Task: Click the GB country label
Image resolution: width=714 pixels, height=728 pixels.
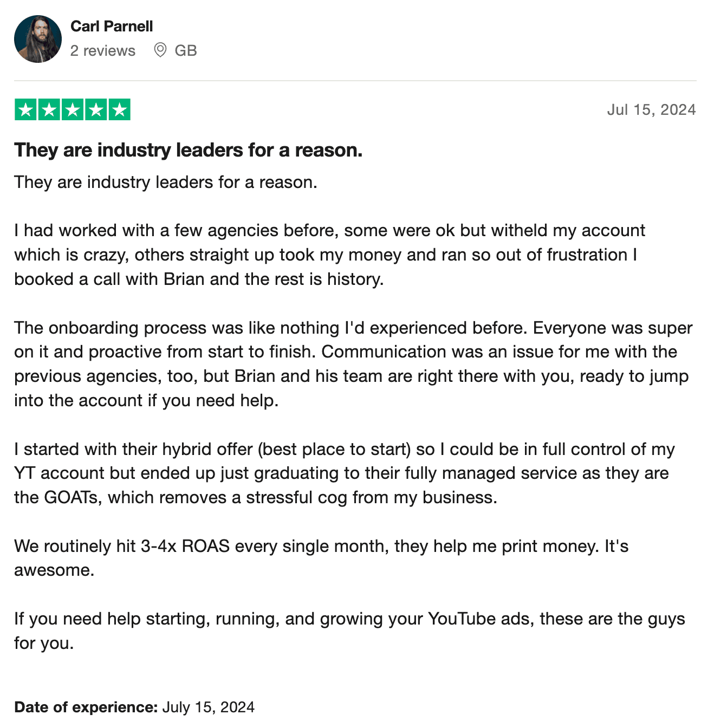Action: click(x=185, y=50)
